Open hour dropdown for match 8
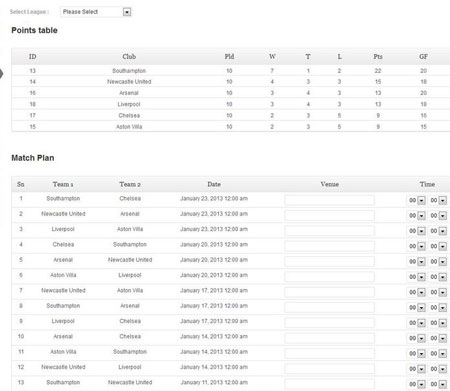This screenshot has width=450, height=391. tap(417, 308)
